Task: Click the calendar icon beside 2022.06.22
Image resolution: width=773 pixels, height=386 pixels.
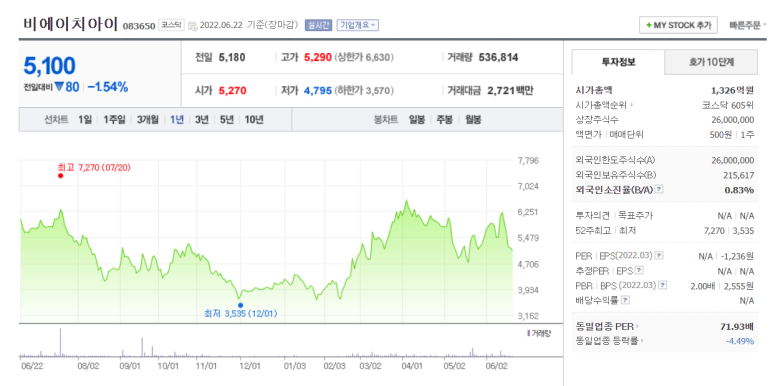Action: 192,25
